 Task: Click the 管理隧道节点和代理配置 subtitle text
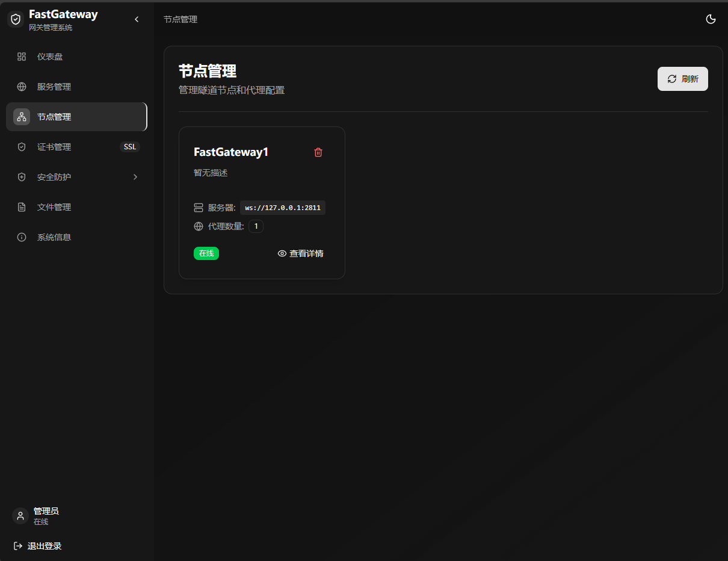coord(232,90)
